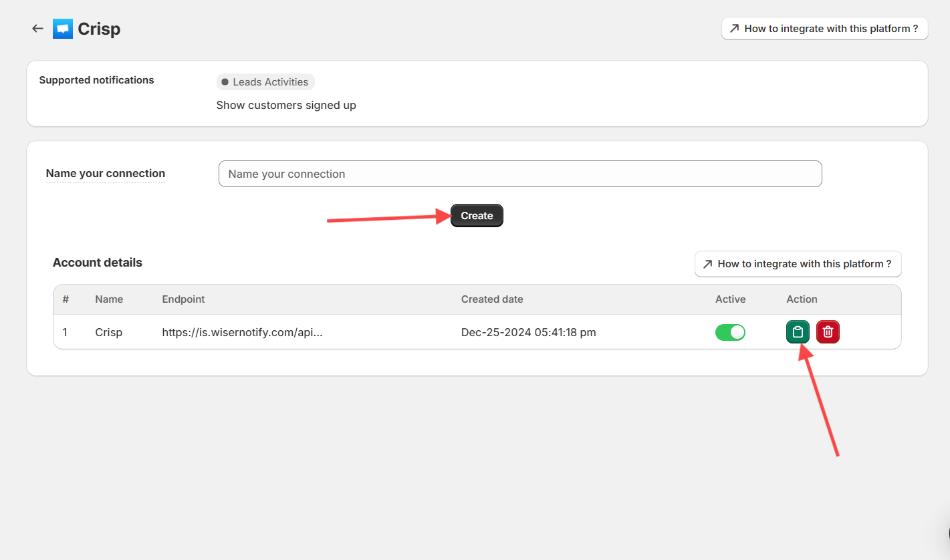Click the Name column header
The image size is (950, 560).
click(109, 299)
